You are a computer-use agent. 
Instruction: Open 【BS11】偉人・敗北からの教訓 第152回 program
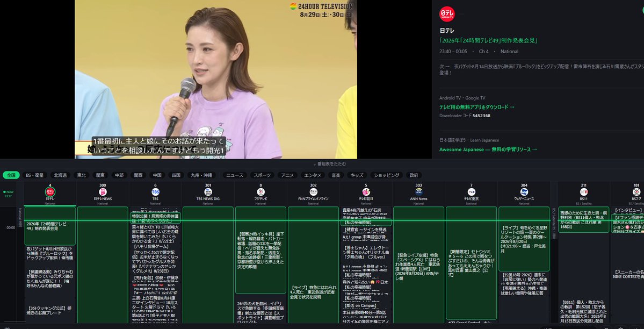tap(584, 312)
